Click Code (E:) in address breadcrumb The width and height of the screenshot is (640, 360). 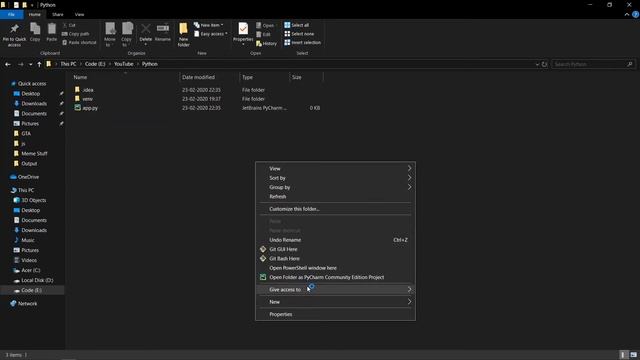(95, 64)
